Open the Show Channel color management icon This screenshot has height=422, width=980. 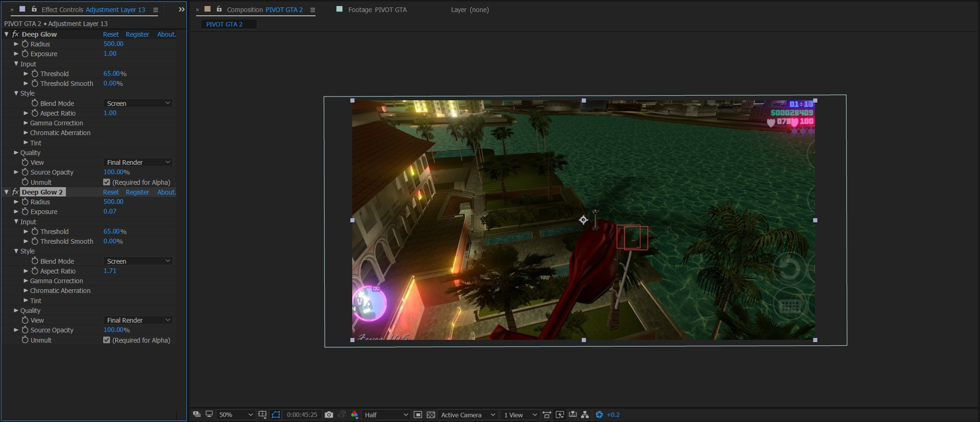pos(355,415)
